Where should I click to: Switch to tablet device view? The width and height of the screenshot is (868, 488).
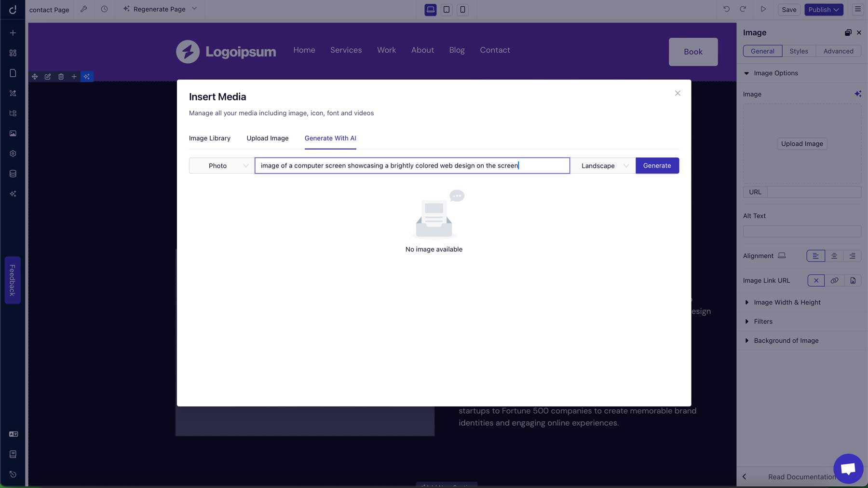pyautogui.click(x=447, y=10)
